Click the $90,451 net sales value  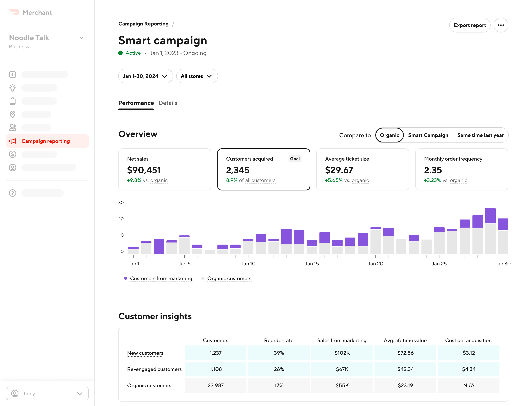tap(144, 170)
